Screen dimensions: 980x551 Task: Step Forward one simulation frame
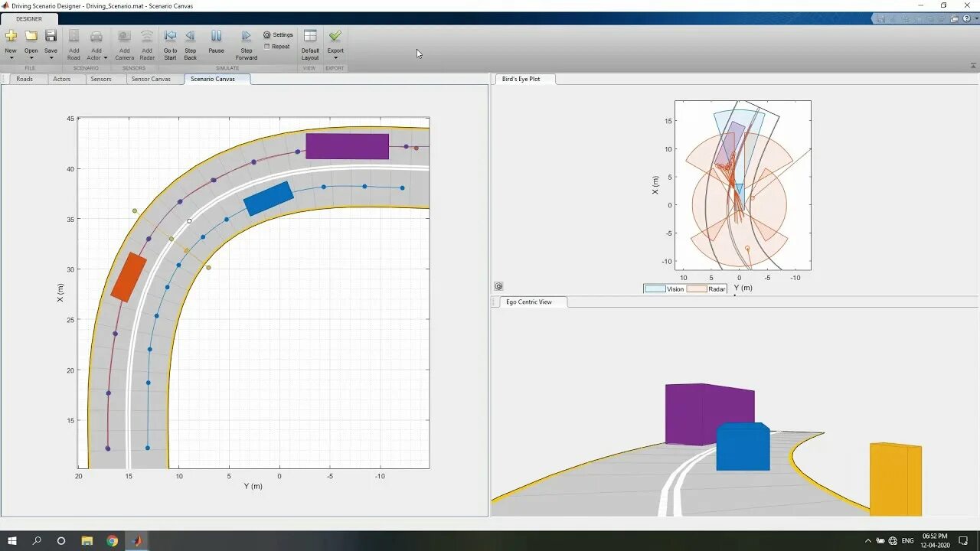coord(246,36)
